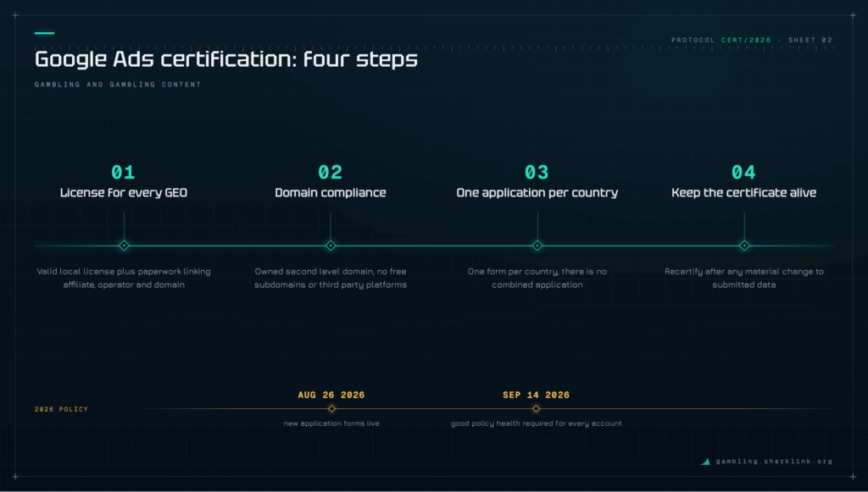Click the teal accent bar above title
The height and width of the screenshot is (492, 868).
44,33
